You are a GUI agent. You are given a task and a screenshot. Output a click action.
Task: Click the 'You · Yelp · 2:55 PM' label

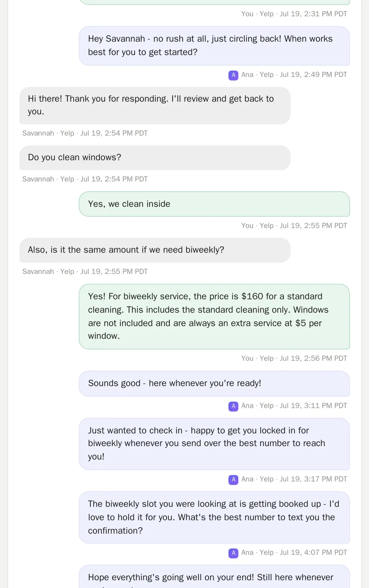click(x=294, y=226)
